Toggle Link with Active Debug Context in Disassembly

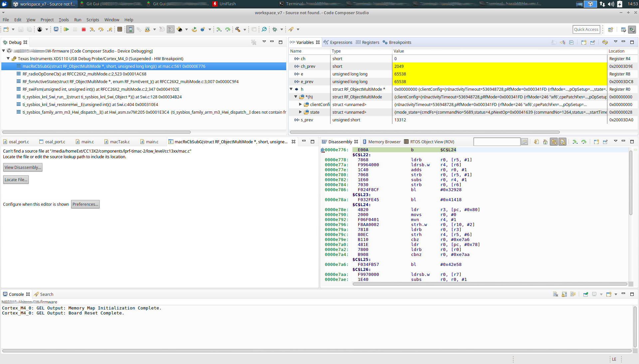[554, 142]
